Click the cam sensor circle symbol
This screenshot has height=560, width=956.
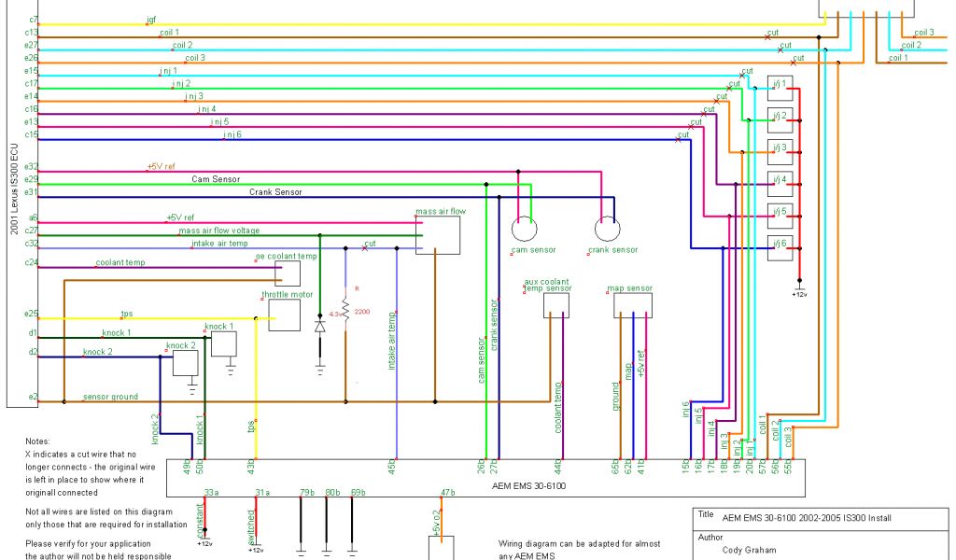pos(525,229)
